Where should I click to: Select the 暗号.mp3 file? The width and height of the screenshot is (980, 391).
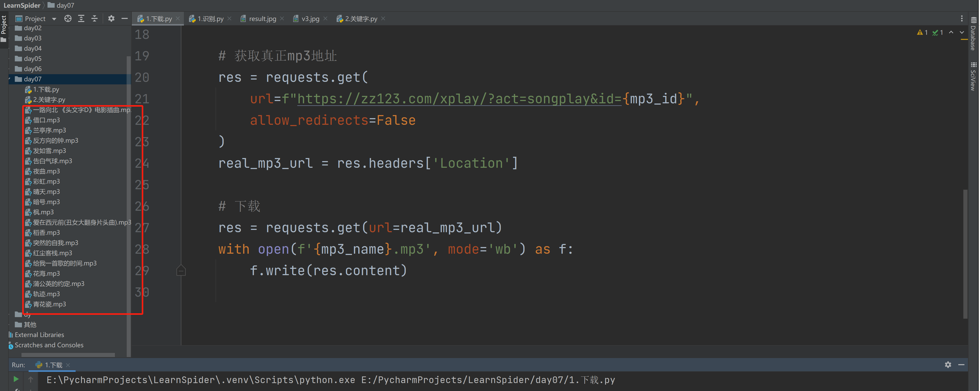[43, 202]
